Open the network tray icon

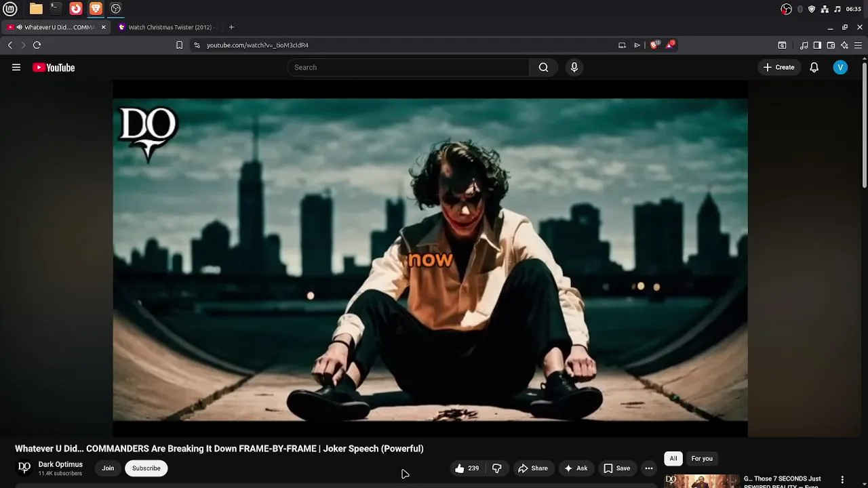(825, 9)
